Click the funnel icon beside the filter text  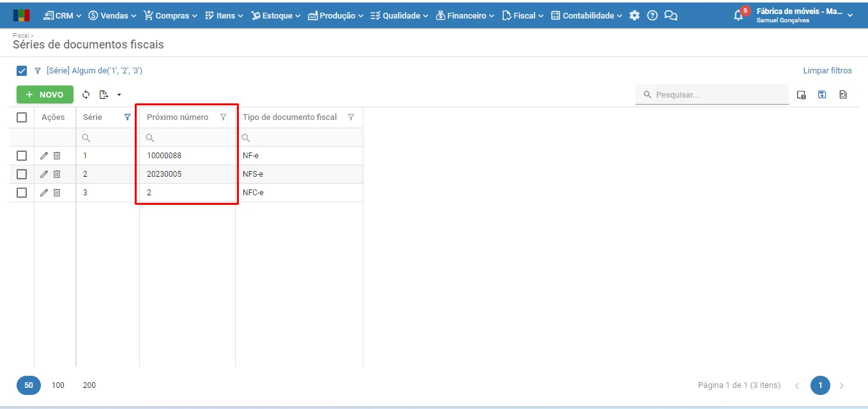tap(38, 71)
